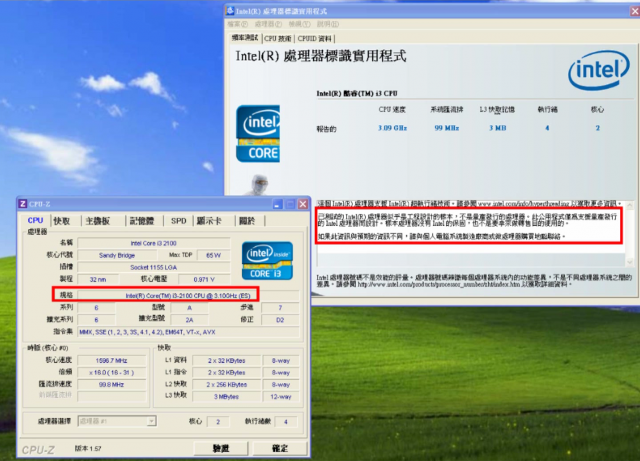Image resolution: width=640 pixels, height=461 pixels.
Task: Click the Socket 1155 LGA value
Action: pyautogui.click(x=153, y=267)
